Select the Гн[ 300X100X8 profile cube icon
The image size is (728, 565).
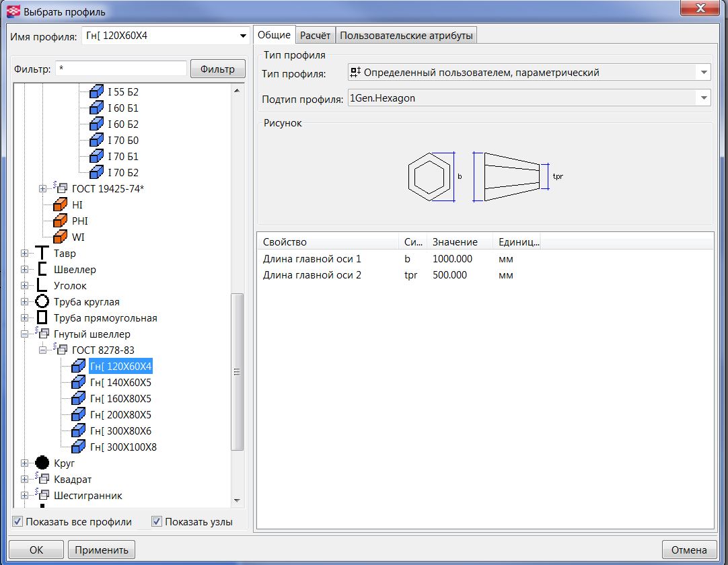[79, 447]
